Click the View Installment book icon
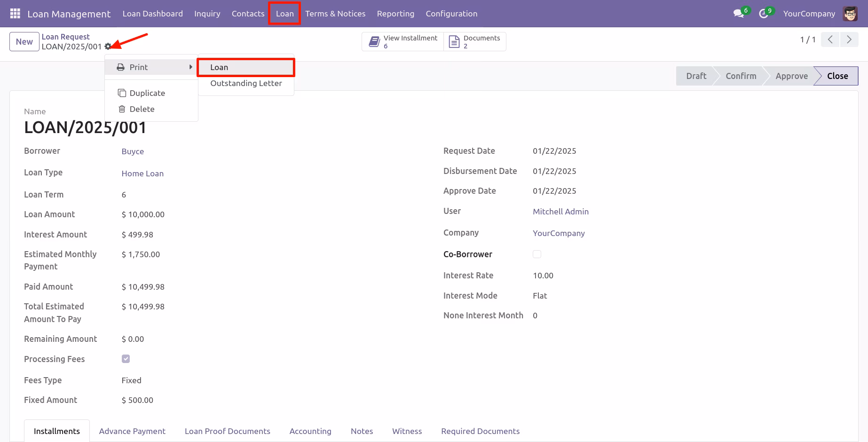This screenshot has height=442, width=868. coord(374,42)
